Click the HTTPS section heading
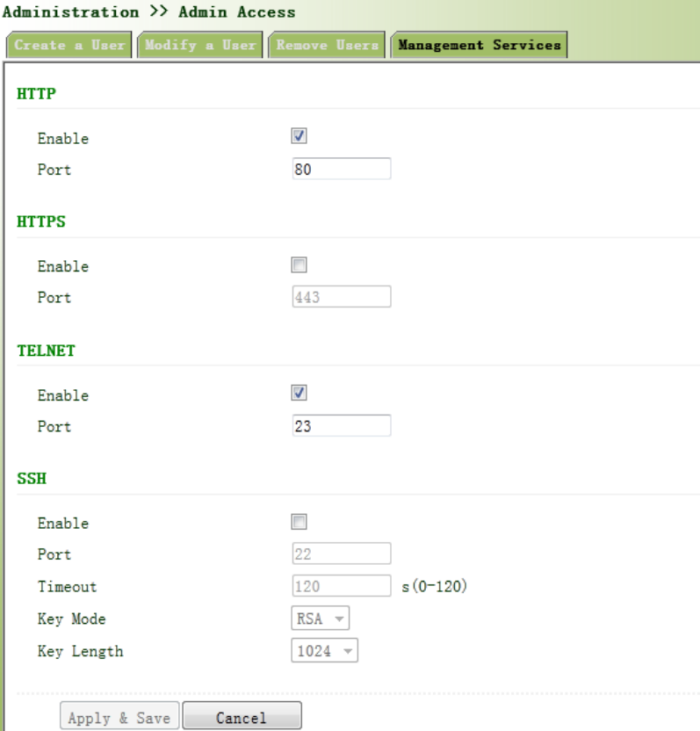 (41, 221)
